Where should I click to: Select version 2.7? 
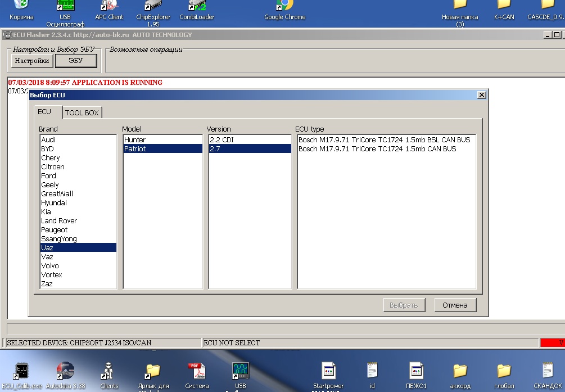click(x=250, y=148)
